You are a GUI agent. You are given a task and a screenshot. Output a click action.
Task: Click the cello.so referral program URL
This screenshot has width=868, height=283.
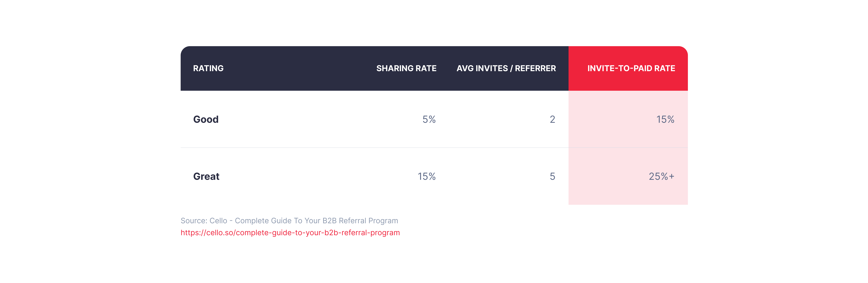[x=290, y=233]
